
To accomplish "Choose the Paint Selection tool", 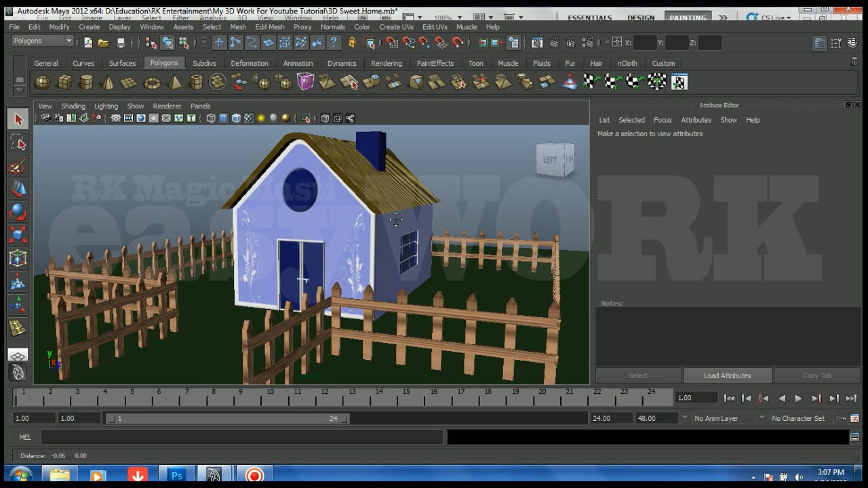I will tap(18, 165).
